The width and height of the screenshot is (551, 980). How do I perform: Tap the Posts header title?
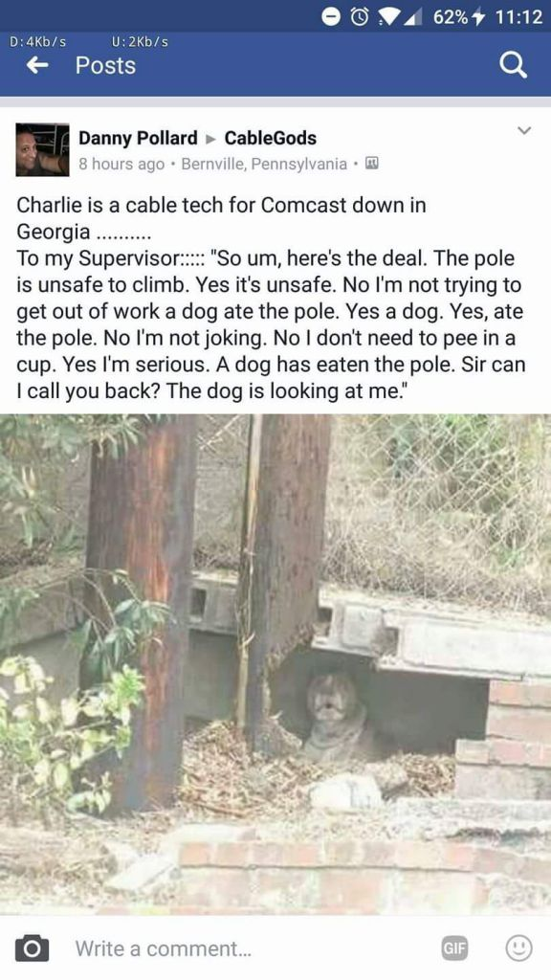[x=105, y=65]
